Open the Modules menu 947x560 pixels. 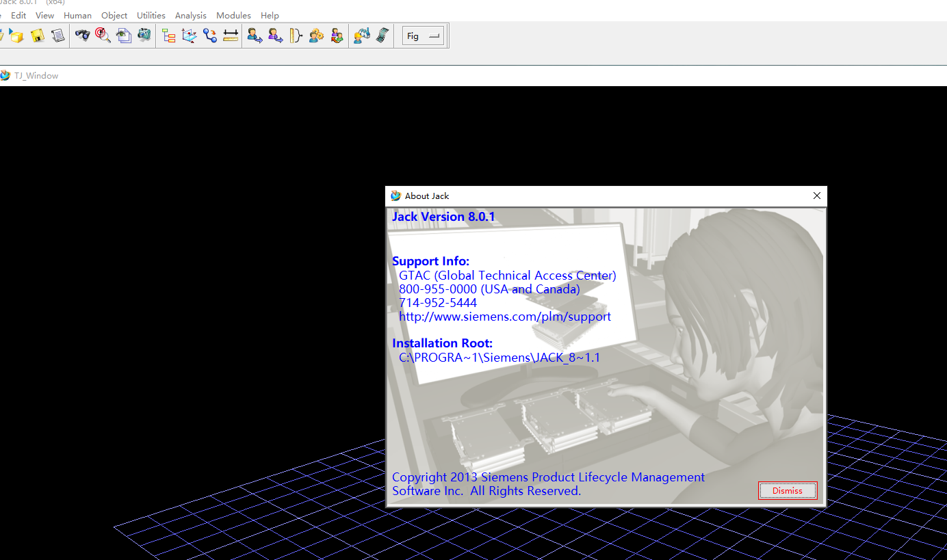(233, 15)
